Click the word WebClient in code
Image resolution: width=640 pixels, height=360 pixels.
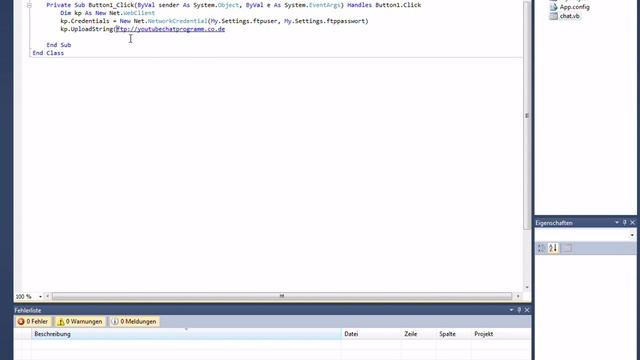[x=139, y=13]
